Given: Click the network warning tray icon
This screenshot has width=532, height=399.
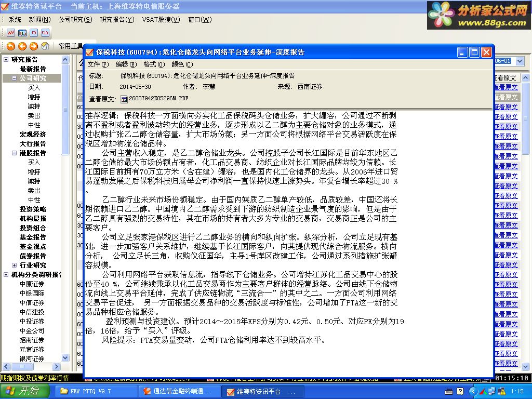Looking at the screenshot, I should (502, 392).
